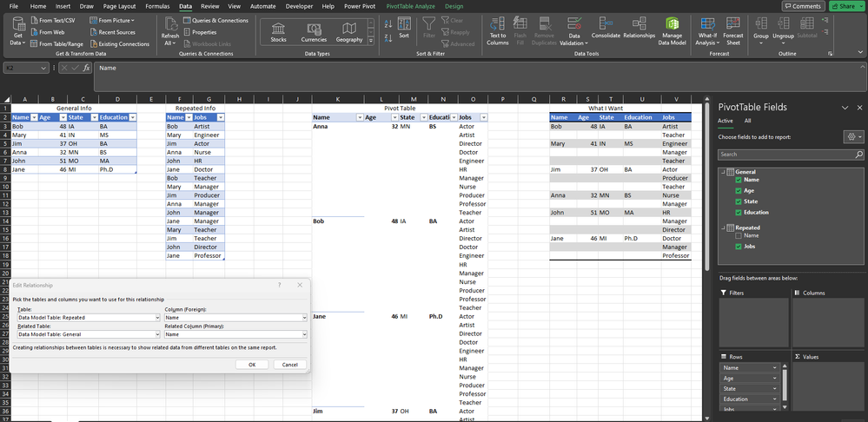Viewport: 868px width, 422px height.
Task: Click the Geography data type icon
Action: click(x=348, y=30)
